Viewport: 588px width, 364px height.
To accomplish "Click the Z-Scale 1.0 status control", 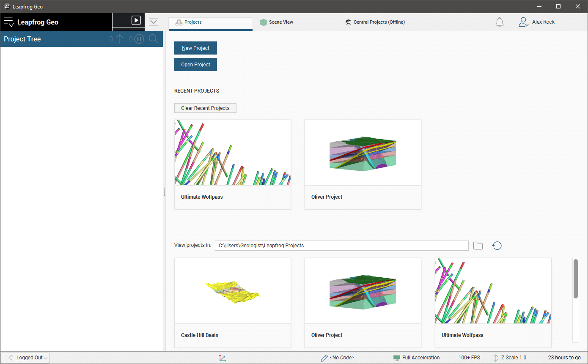I will [509, 358].
